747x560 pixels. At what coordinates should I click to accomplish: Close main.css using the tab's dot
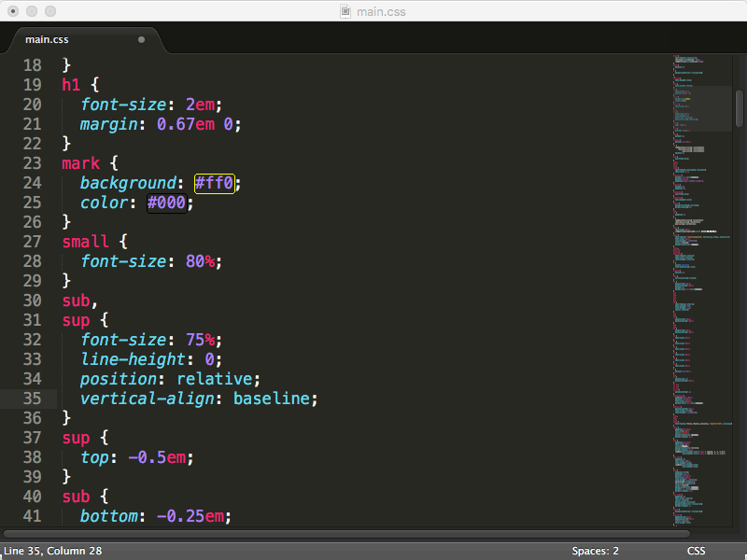[x=142, y=40]
